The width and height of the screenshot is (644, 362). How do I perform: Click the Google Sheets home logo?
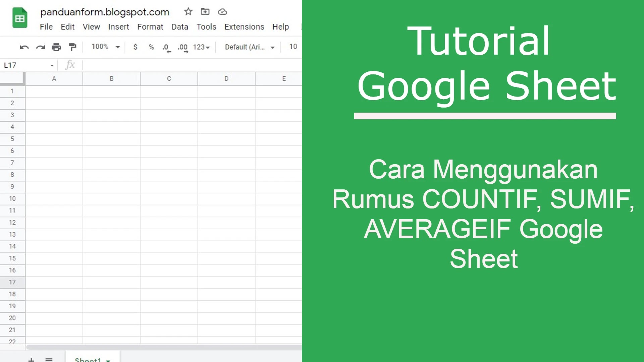tap(20, 18)
